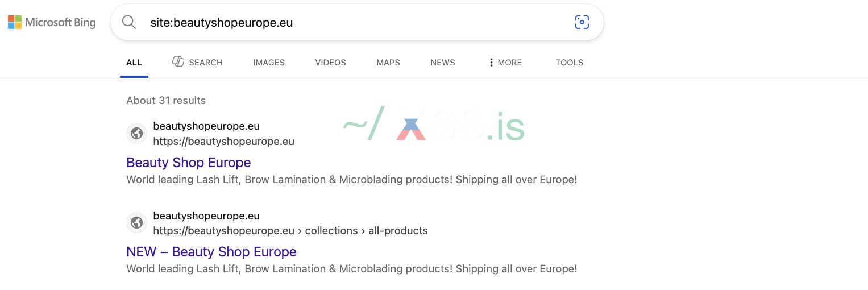Viewport: 868px width, 290px height.
Task: Open the News tab
Action: (x=442, y=63)
